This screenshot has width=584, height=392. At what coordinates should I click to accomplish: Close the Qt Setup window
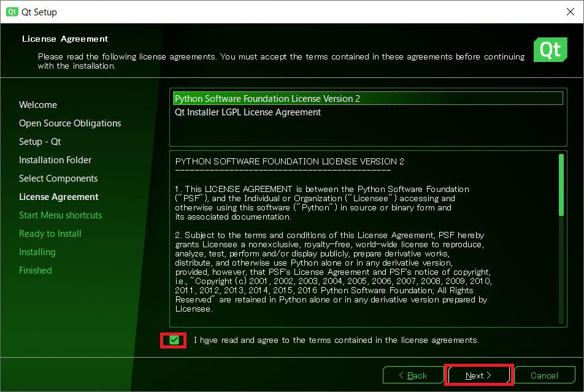571,12
